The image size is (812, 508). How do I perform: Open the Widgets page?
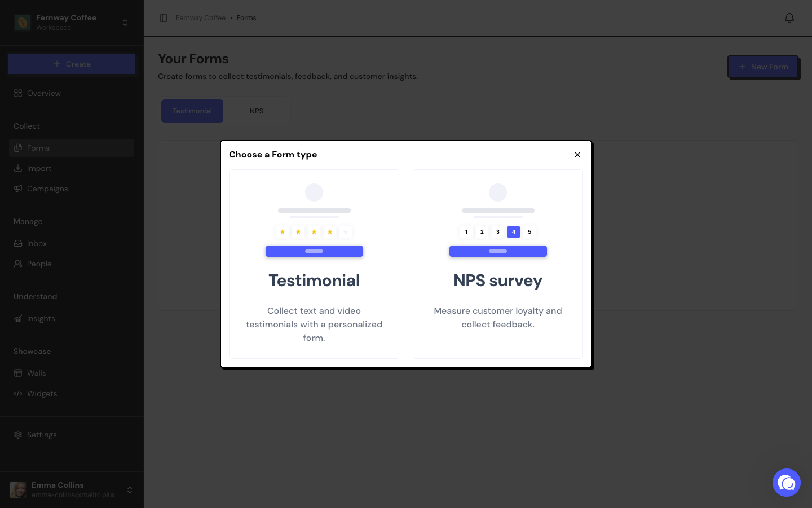coord(72,393)
